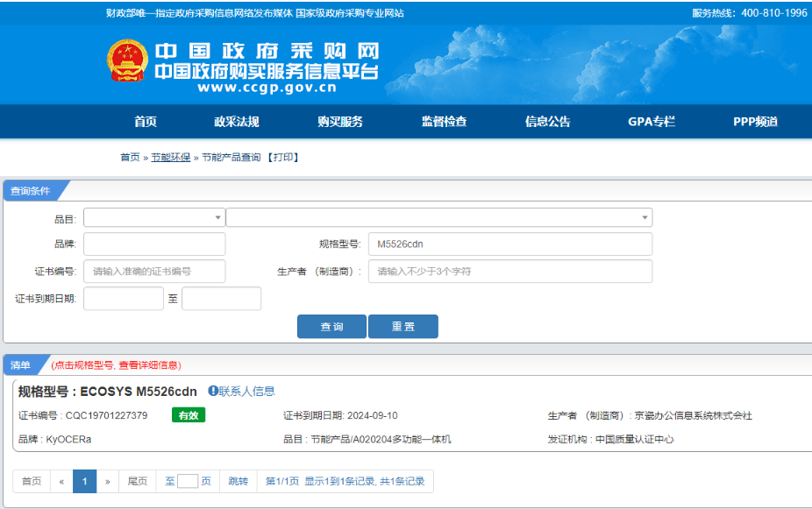This screenshot has height=509, width=812.
Task: Select page 1 in pagination
Action: tap(84, 481)
